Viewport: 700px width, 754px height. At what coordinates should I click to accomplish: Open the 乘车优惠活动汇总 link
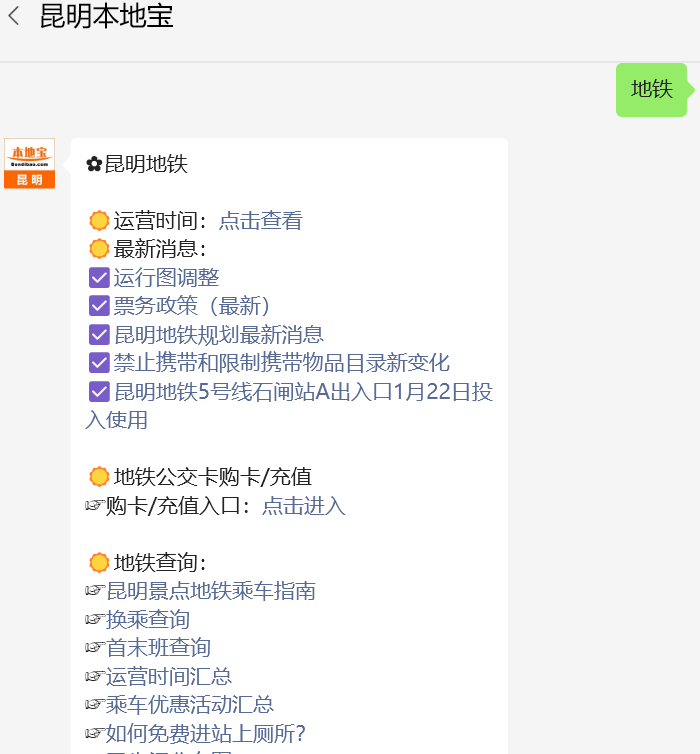[x=190, y=705]
